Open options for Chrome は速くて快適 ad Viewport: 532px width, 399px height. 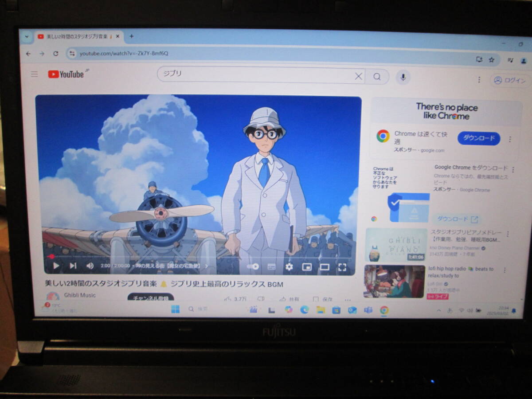[x=510, y=139]
